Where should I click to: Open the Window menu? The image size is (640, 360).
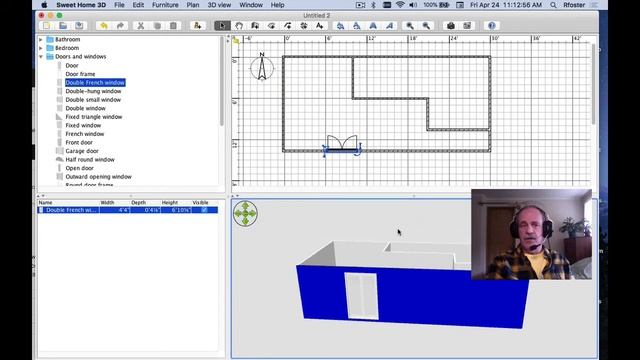point(251,5)
